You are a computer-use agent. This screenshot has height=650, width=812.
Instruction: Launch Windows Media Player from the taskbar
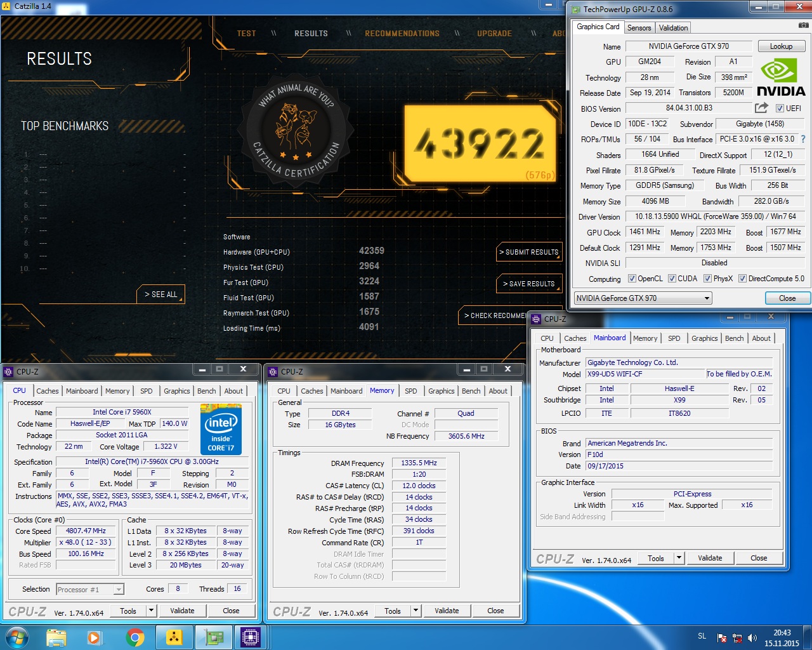point(95,637)
